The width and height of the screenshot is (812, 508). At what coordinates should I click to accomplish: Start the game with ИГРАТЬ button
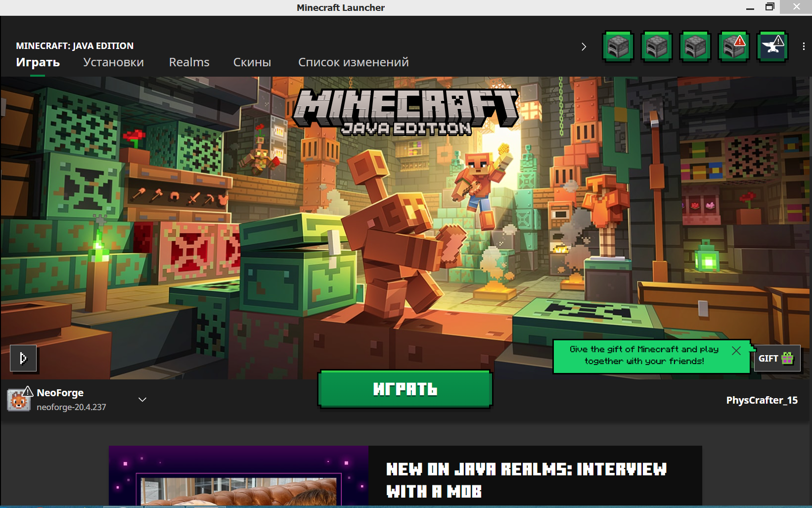coord(405,389)
